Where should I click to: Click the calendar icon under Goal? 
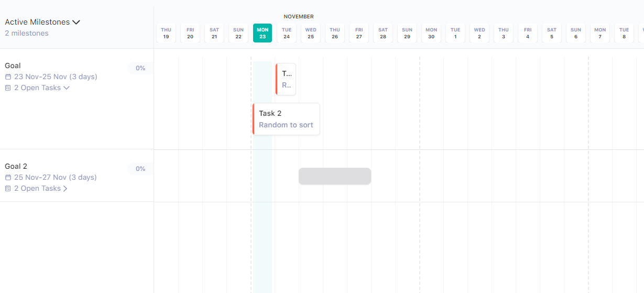pos(8,77)
